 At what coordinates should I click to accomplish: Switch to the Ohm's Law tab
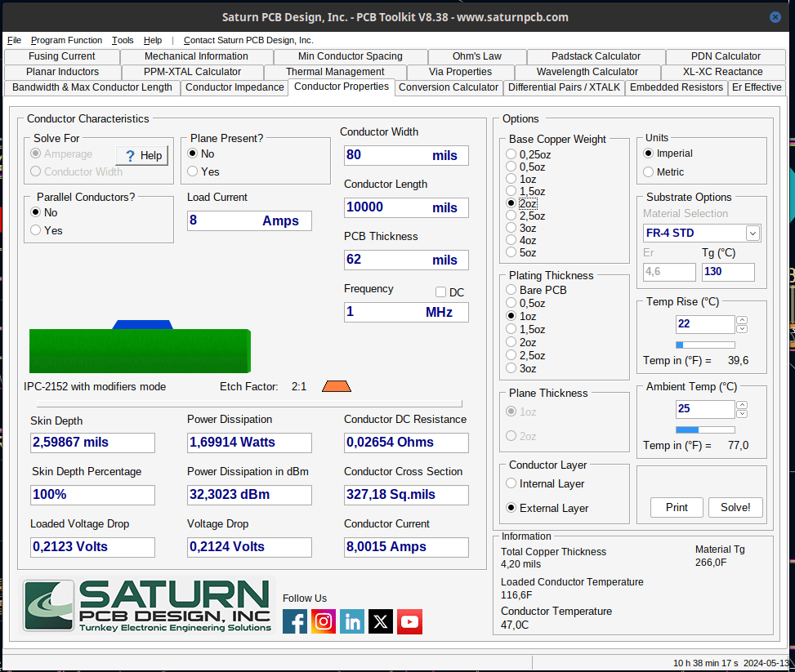coord(477,56)
